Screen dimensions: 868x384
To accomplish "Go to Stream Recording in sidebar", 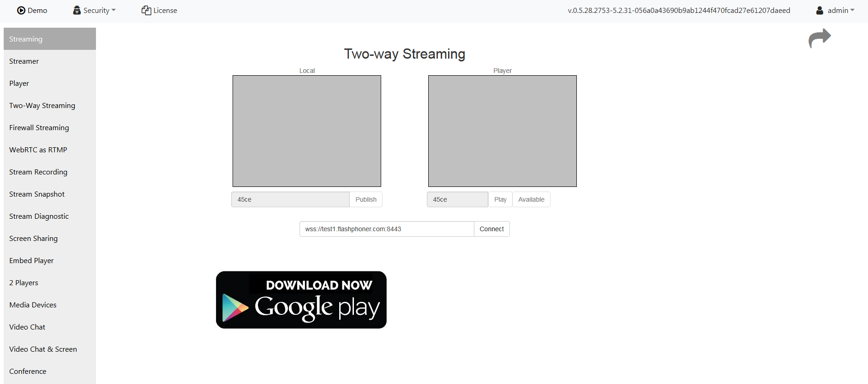I will pyautogui.click(x=38, y=172).
